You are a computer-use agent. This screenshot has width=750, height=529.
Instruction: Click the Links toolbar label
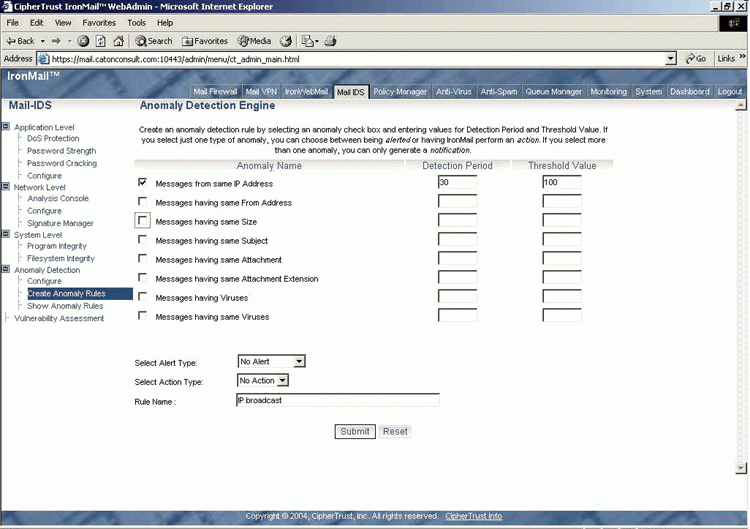(x=726, y=59)
